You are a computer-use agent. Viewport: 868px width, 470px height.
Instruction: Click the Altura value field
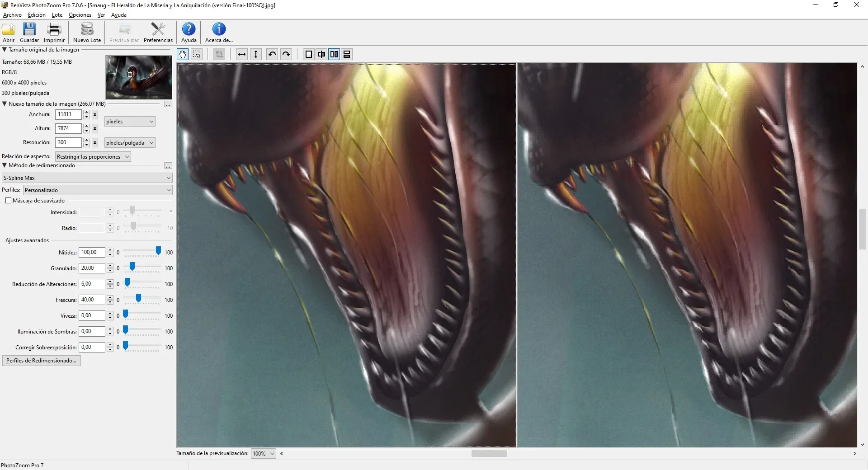[68, 129]
